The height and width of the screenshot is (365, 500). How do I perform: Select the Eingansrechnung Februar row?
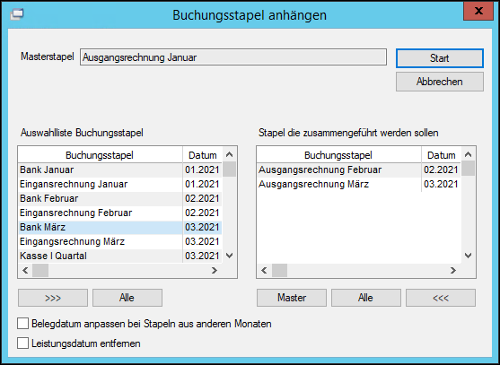point(120,213)
